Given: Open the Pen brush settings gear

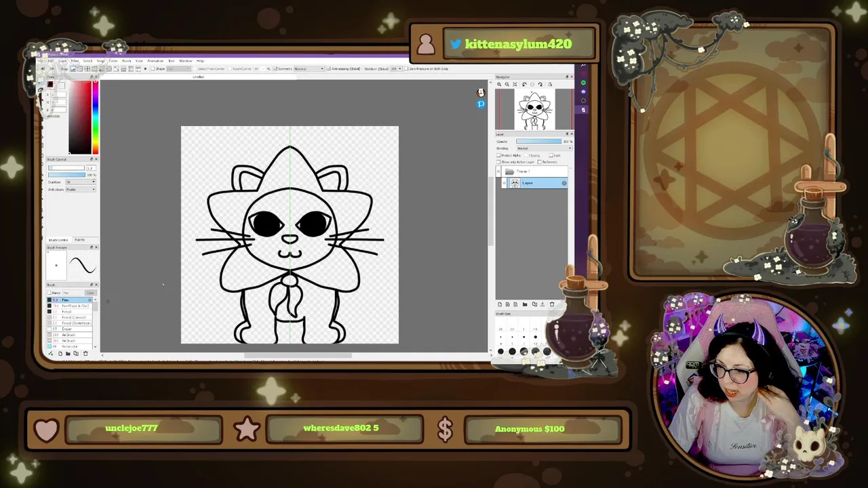Looking at the screenshot, I should coord(90,300).
